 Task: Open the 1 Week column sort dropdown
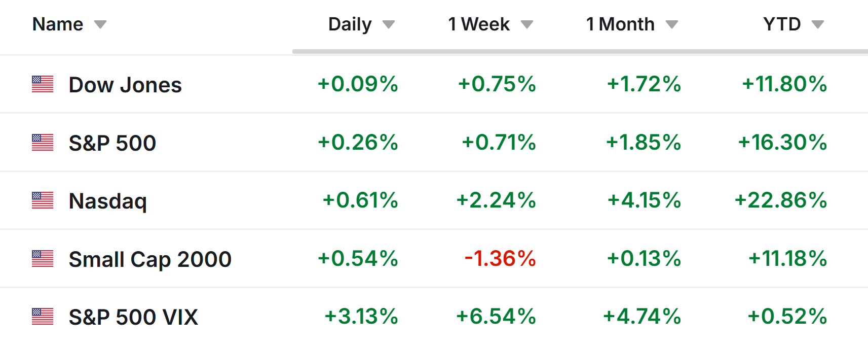[527, 24]
